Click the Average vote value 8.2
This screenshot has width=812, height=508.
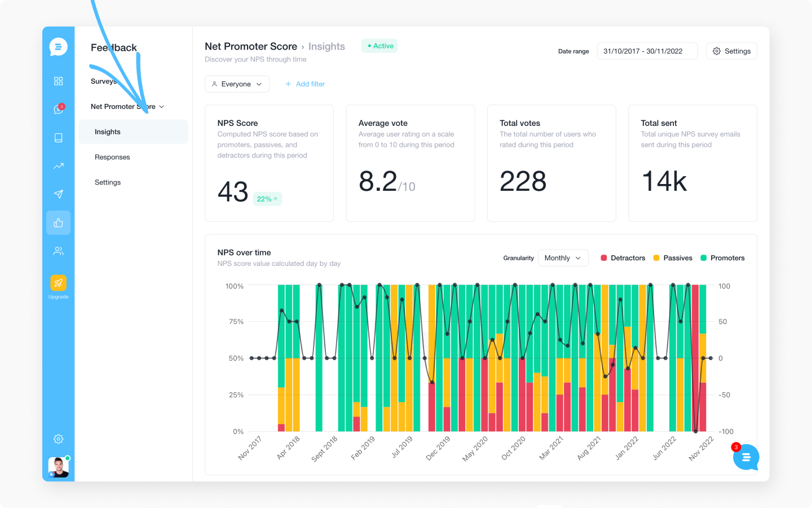(378, 182)
